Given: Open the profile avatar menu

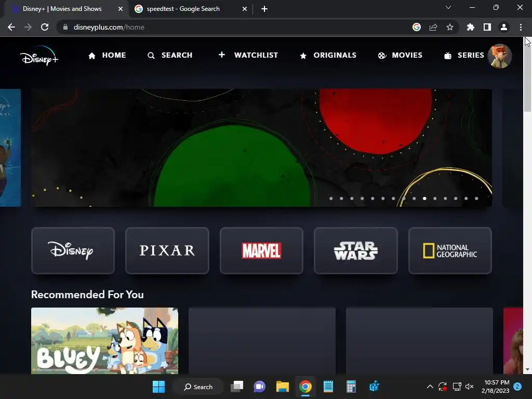Looking at the screenshot, I should (x=499, y=56).
